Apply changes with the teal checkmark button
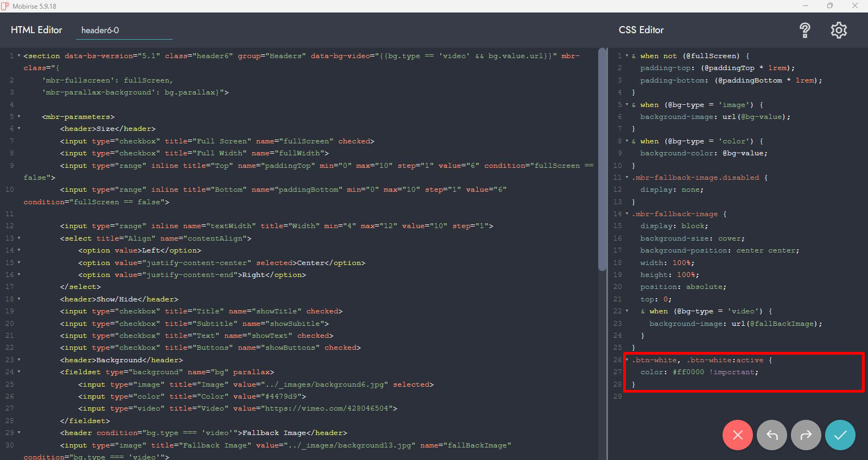This screenshot has width=868, height=460. tap(840, 435)
